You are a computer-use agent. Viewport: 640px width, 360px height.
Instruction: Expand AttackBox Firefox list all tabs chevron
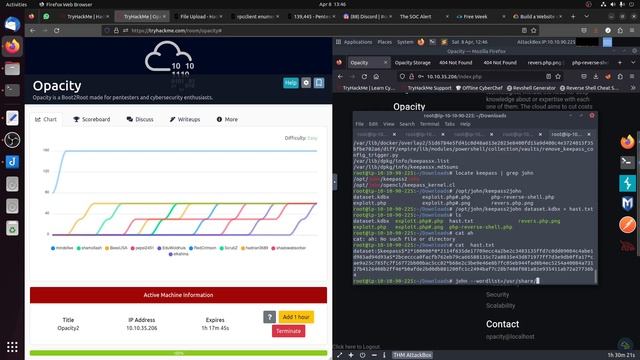[633, 62]
